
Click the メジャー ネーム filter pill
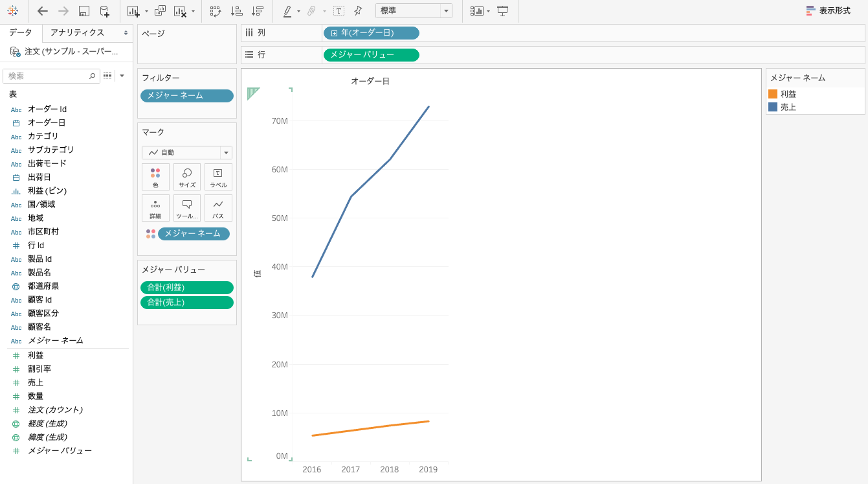[x=187, y=96]
